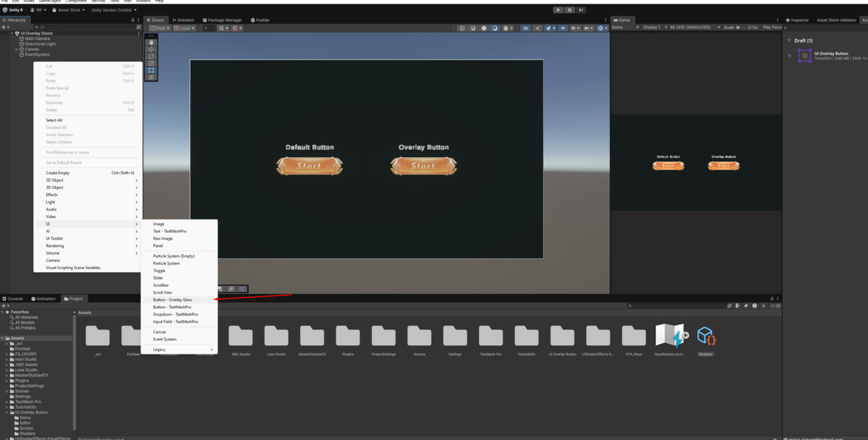868x440 pixels.
Task: Click the Step Frame icon beside Pause
Action: click(579, 9)
